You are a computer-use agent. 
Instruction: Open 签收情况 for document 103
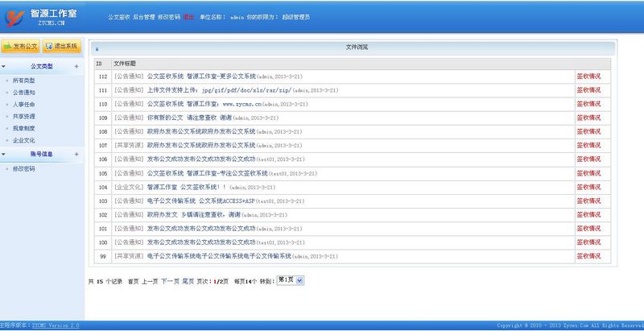pyautogui.click(x=588, y=201)
